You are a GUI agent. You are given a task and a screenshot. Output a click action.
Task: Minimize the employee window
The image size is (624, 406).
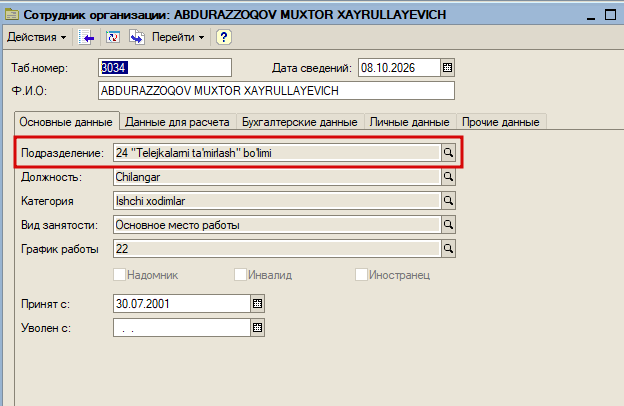(591, 15)
